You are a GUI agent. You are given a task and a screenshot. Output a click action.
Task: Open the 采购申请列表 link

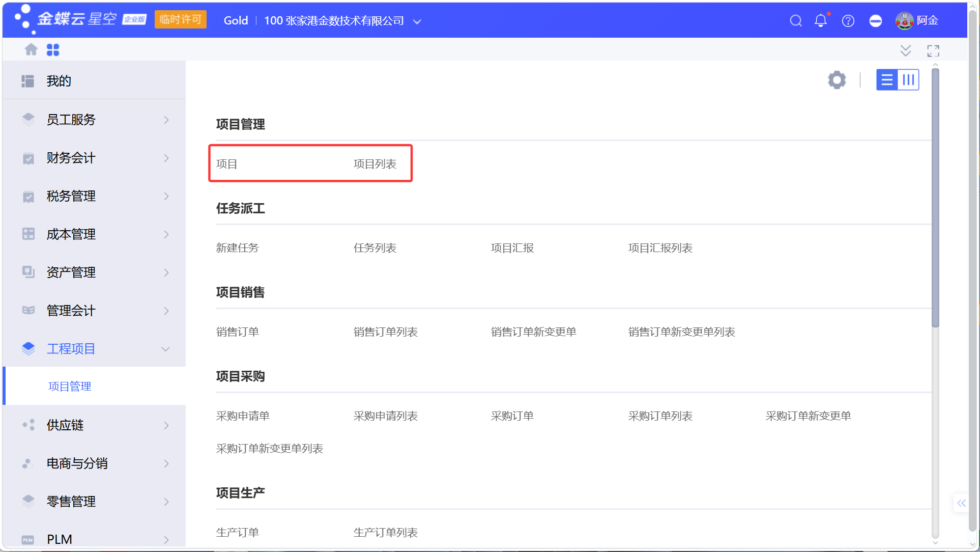(386, 416)
